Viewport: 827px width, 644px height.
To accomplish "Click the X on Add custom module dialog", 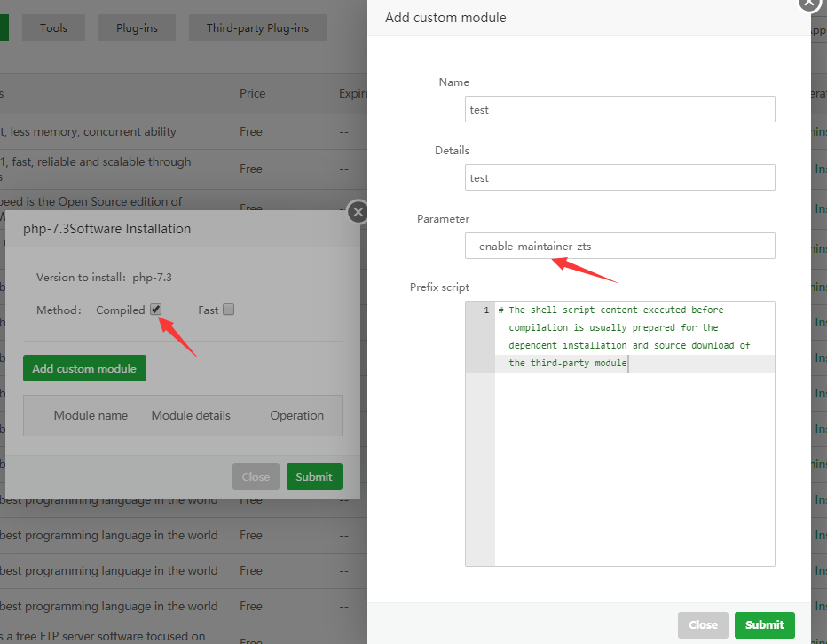I will tap(808, 3).
